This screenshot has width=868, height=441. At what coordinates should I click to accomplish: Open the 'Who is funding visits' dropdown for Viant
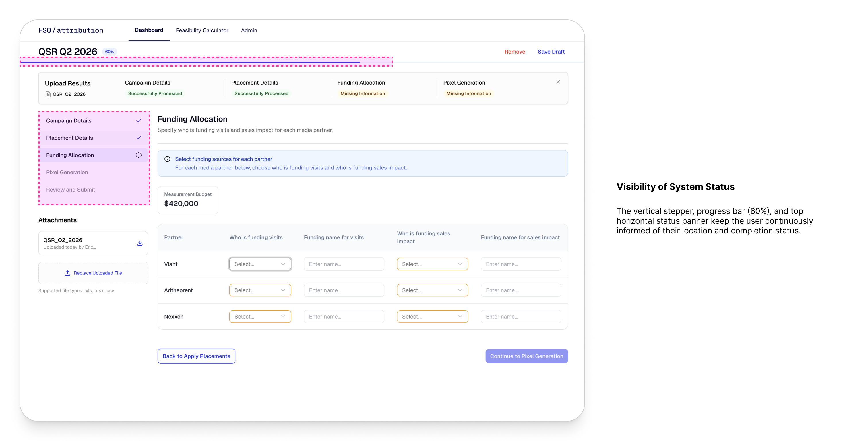click(260, 264)
